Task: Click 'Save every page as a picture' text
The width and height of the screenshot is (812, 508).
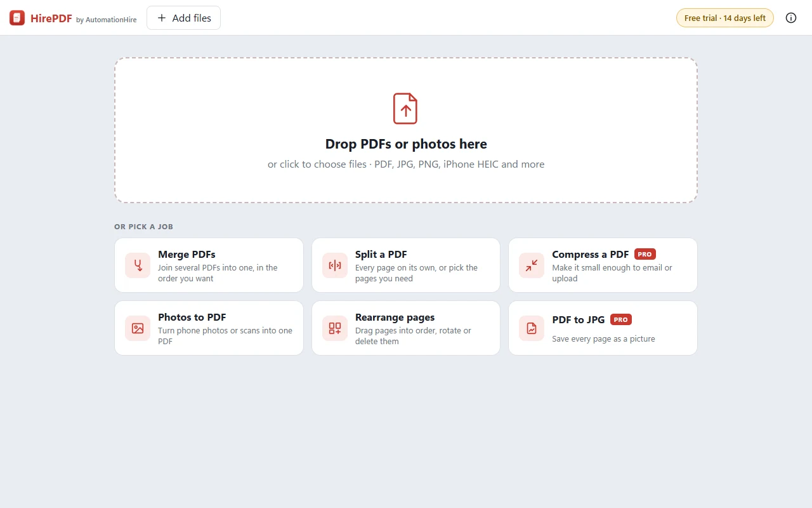Action: [x=603, y=339]
